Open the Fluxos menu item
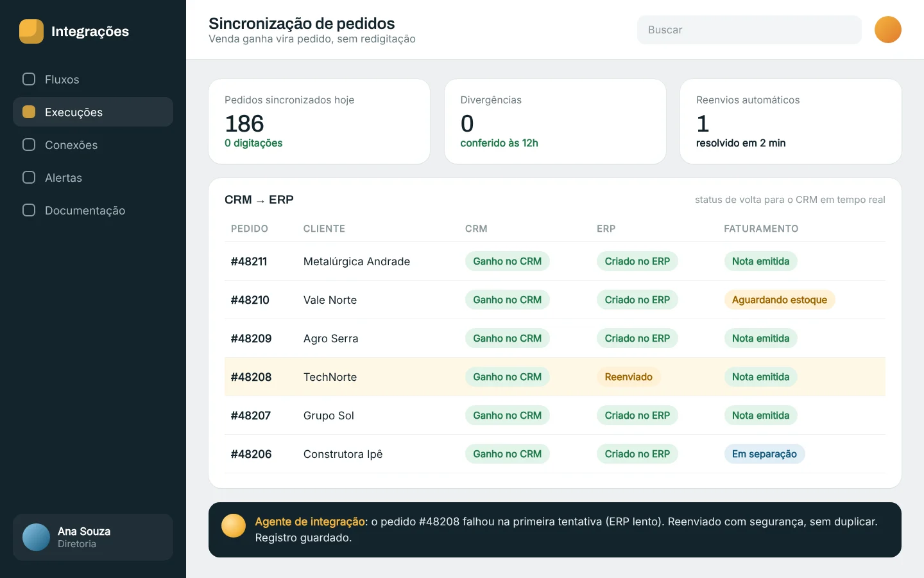 click(x=93, y=79)
